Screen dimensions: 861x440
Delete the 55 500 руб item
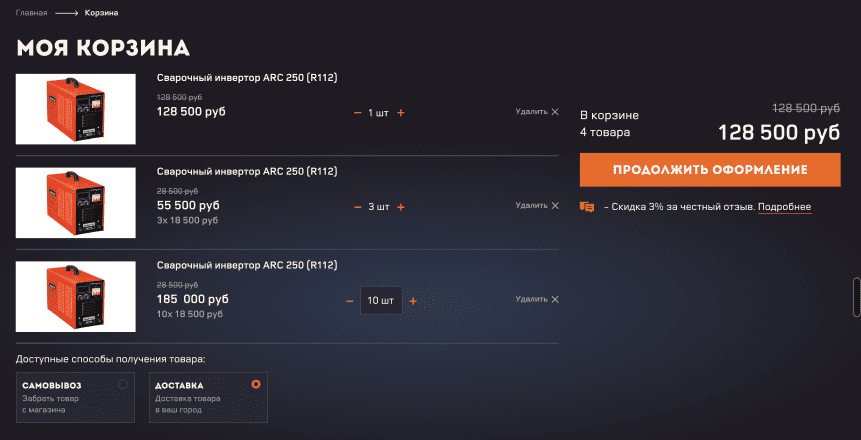coord(537,206)
